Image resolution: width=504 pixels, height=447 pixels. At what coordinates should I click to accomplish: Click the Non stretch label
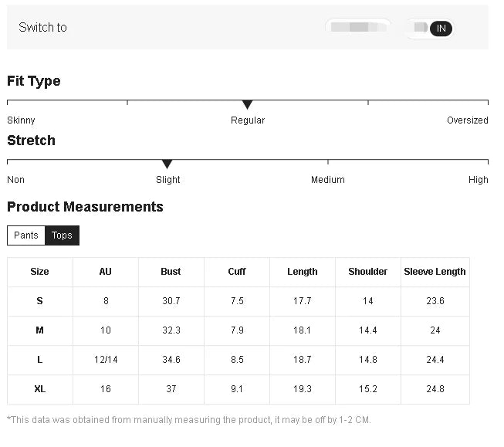15,180
